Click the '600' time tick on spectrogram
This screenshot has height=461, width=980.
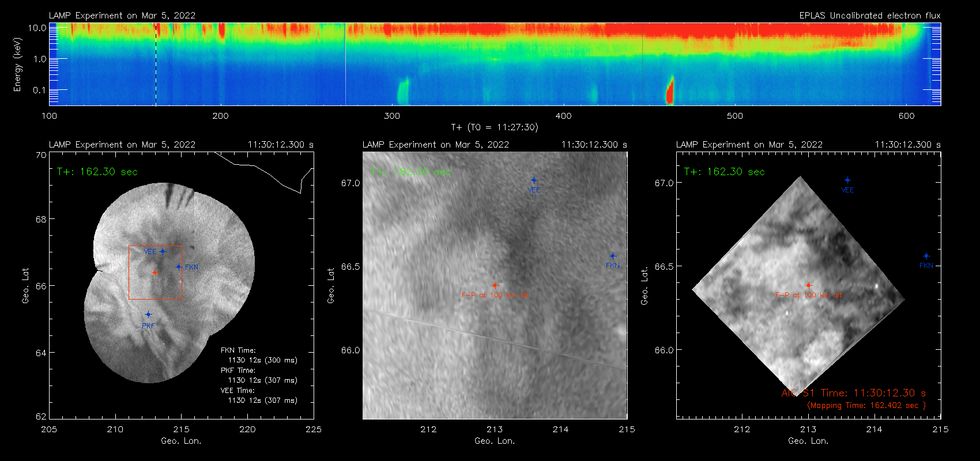coord(906,116)
